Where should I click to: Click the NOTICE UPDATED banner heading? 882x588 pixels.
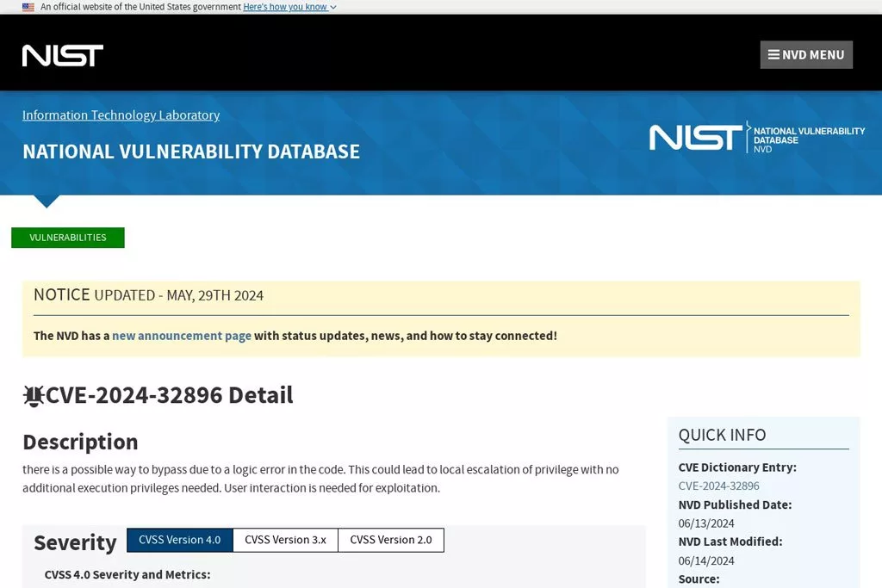pos(148,295)
